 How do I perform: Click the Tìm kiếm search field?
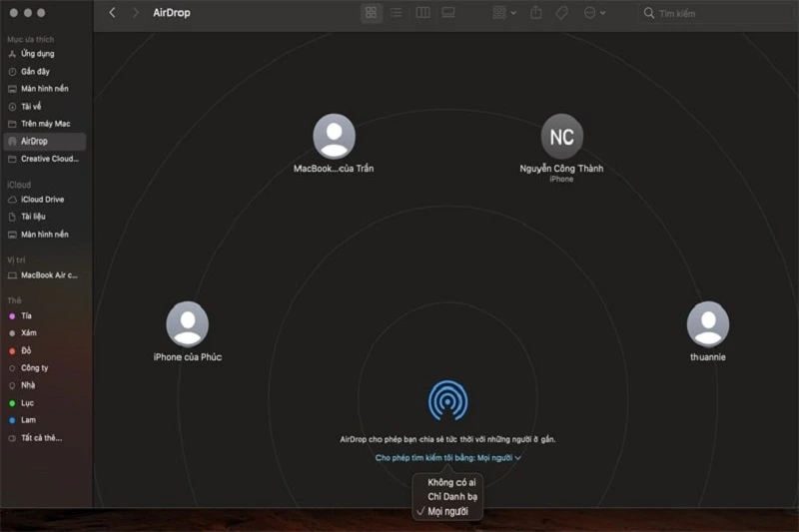click(716, 13)
